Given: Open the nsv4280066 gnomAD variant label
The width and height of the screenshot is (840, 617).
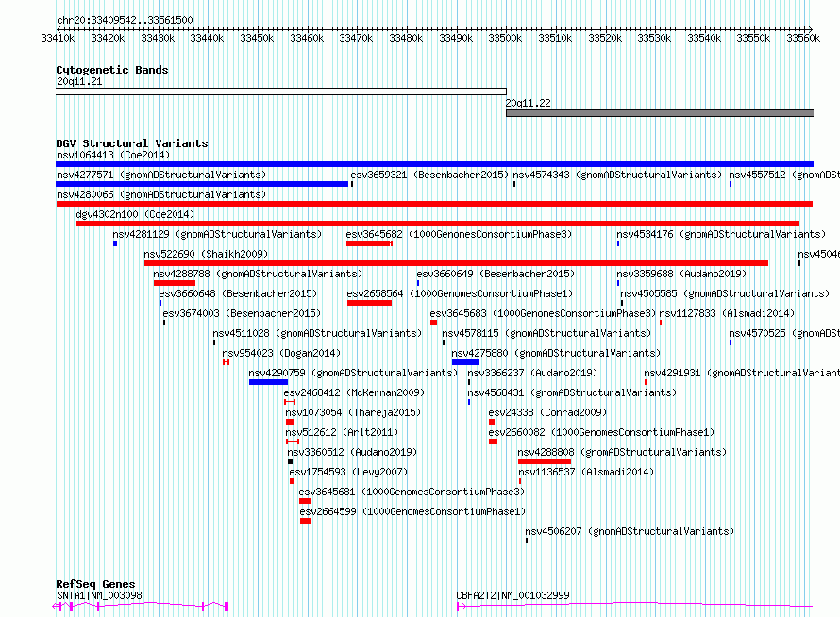Looking at the screenshot, I should pos(161,195).
